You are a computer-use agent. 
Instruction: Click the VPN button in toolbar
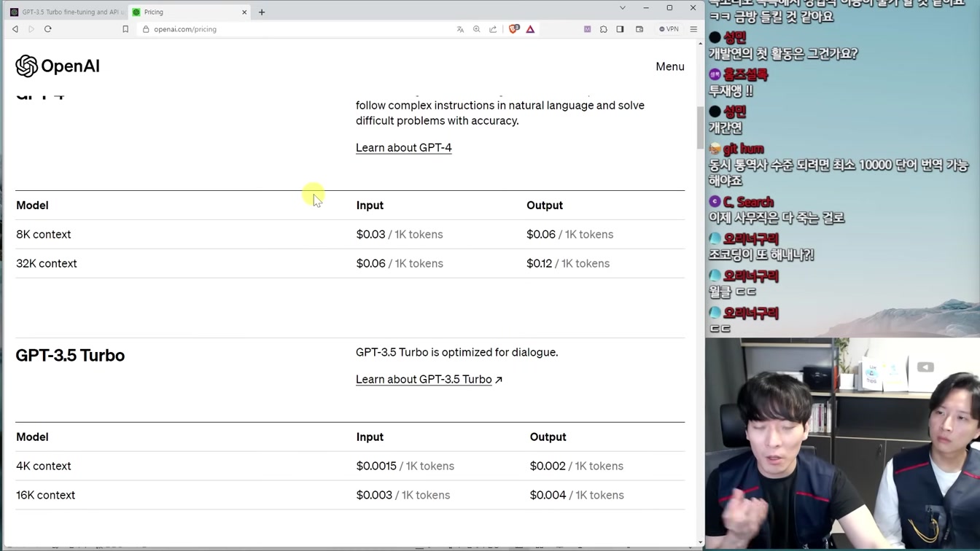point(669,29)
